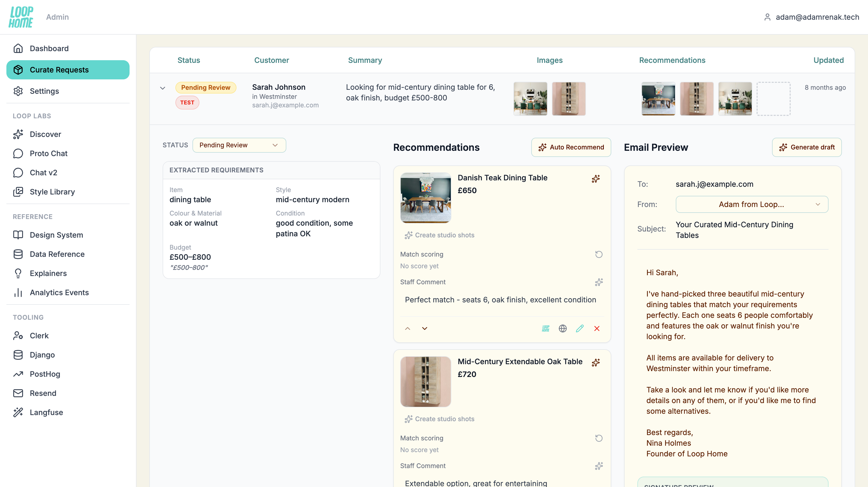Open Danish Teak item in Loop Home
The image size is (868, 487).
tap(545, 328)
